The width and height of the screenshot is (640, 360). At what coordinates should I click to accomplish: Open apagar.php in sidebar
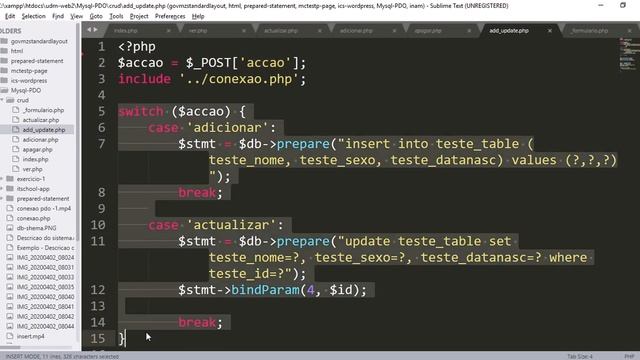tap(38, 149)
